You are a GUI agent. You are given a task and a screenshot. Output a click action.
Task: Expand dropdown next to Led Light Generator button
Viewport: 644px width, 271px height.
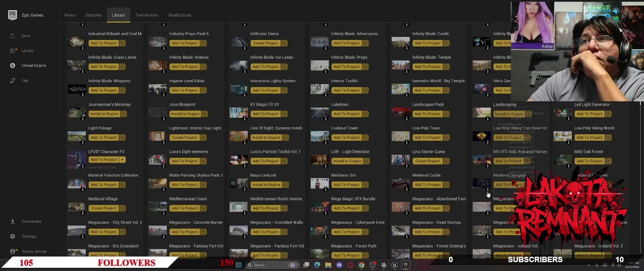point(608,114)
